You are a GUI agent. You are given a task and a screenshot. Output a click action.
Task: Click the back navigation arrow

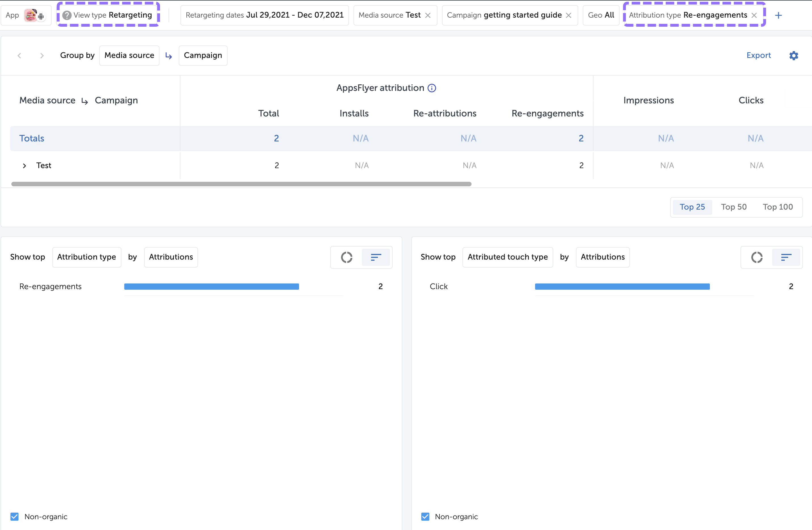click(20, 56)
